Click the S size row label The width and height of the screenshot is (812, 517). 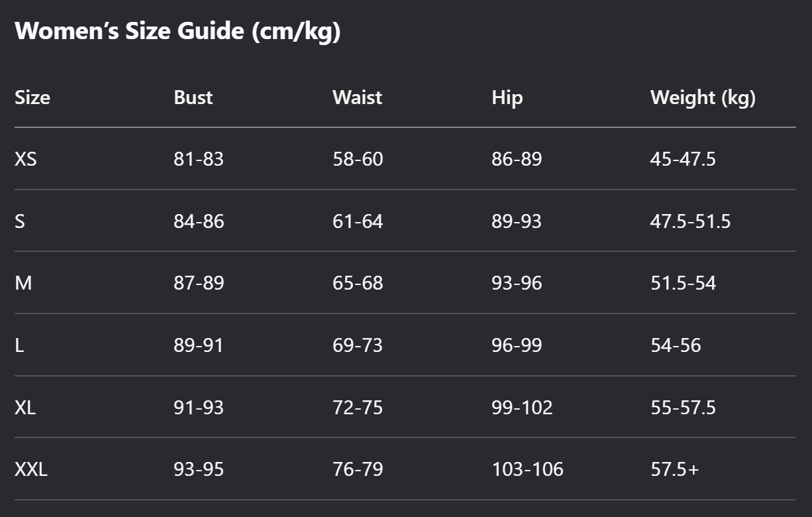coord(20,221)
